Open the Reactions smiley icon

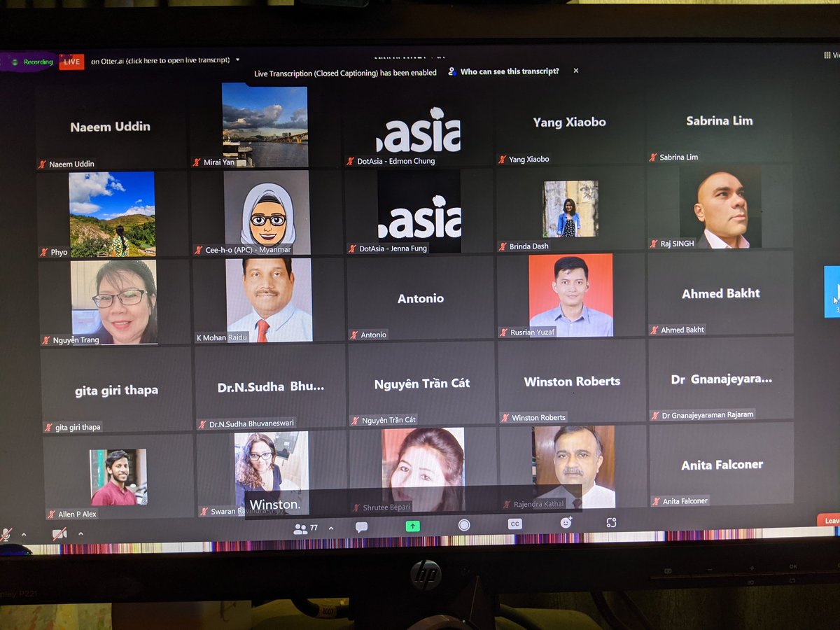[566, 522]
